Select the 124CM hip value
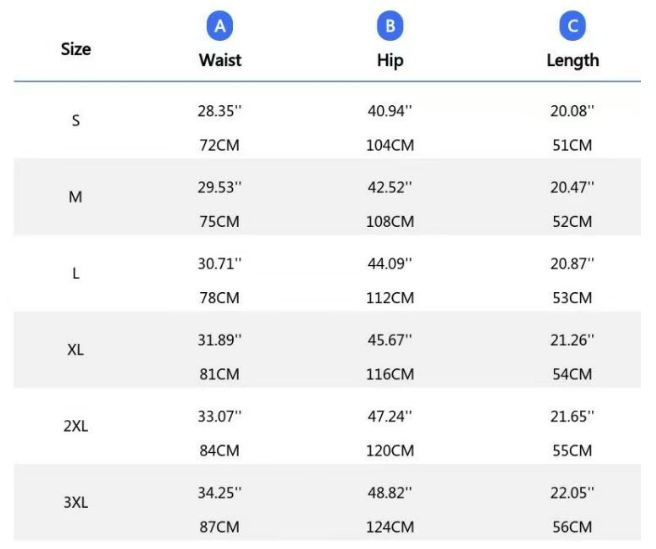This screenshot has height=549, width=656. pos(390,527)
